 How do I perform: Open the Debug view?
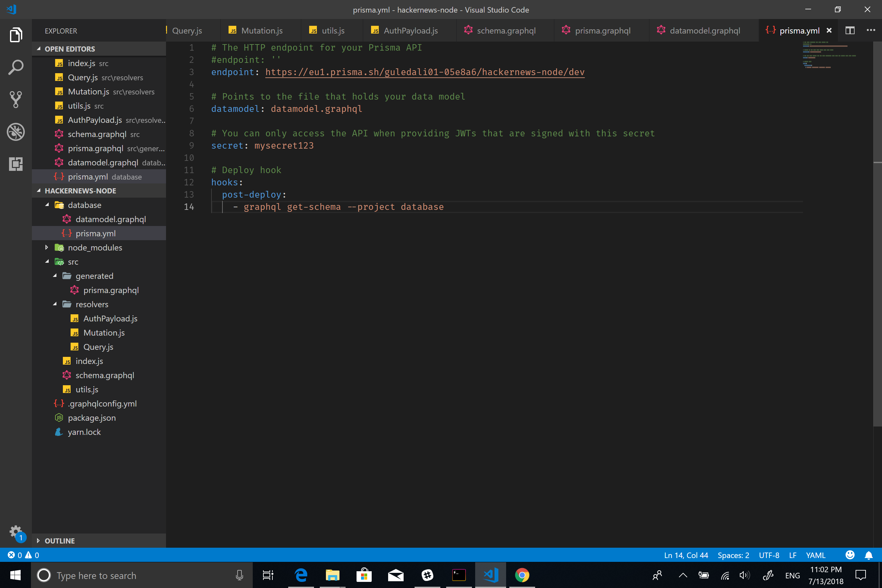[16, 132]
